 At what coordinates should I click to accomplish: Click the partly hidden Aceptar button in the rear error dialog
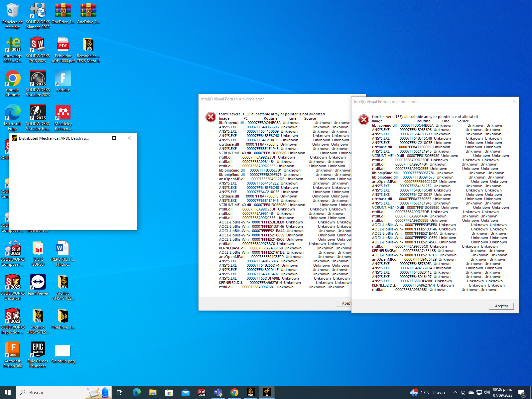tap(344, 303)
